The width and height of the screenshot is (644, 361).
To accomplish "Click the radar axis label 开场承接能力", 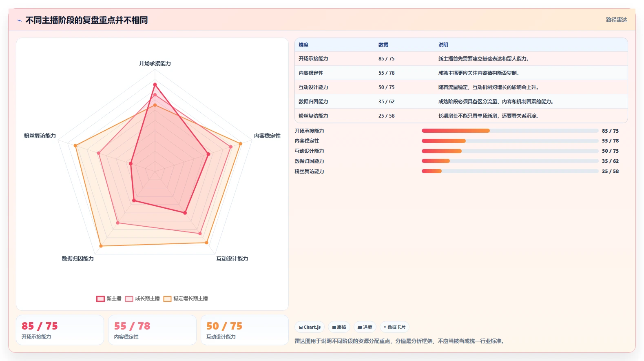I will (155, 63).
